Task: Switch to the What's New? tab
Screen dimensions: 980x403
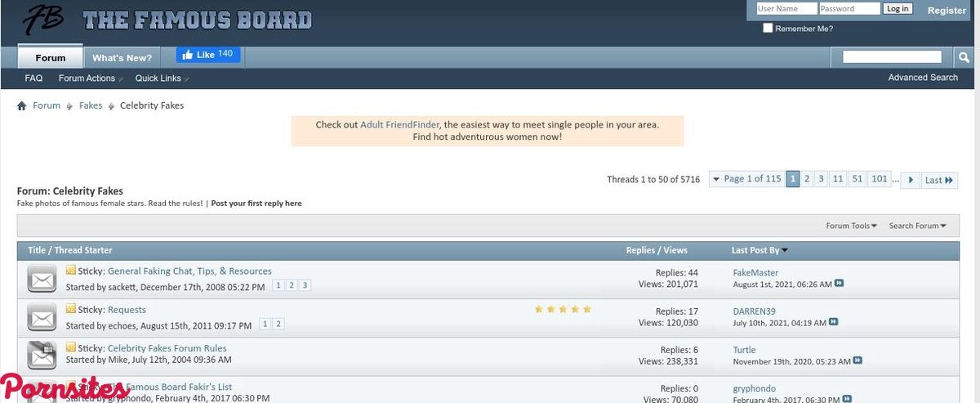Action: coord(122,58)
